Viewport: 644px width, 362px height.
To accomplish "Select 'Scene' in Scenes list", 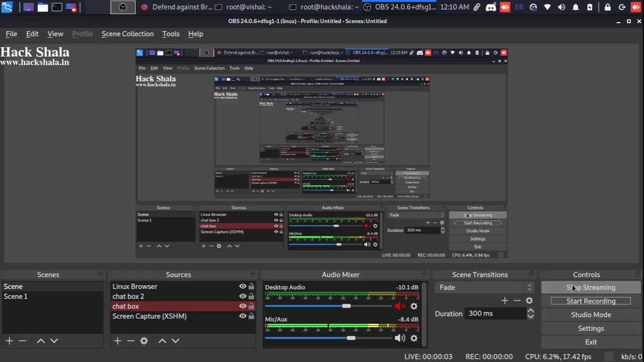I will pos(52,287).
